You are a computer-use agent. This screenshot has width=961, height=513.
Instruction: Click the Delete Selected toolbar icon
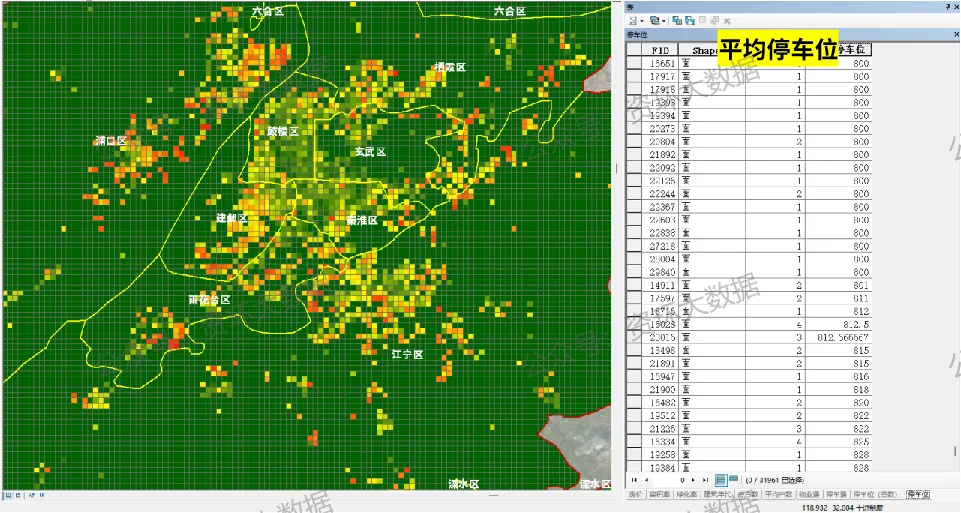point(727,21)
